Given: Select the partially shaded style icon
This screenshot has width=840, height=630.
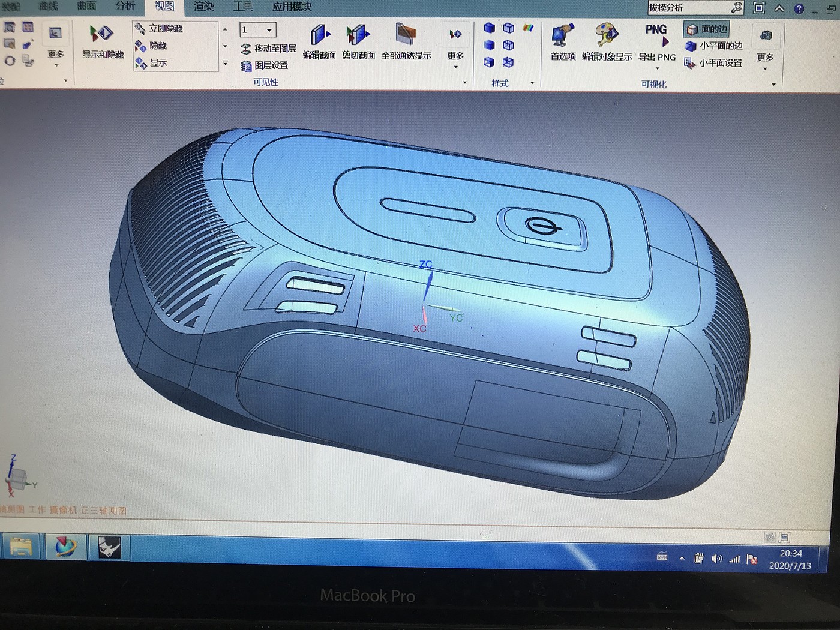Looking at the screenshot, I should click(490, 62).
